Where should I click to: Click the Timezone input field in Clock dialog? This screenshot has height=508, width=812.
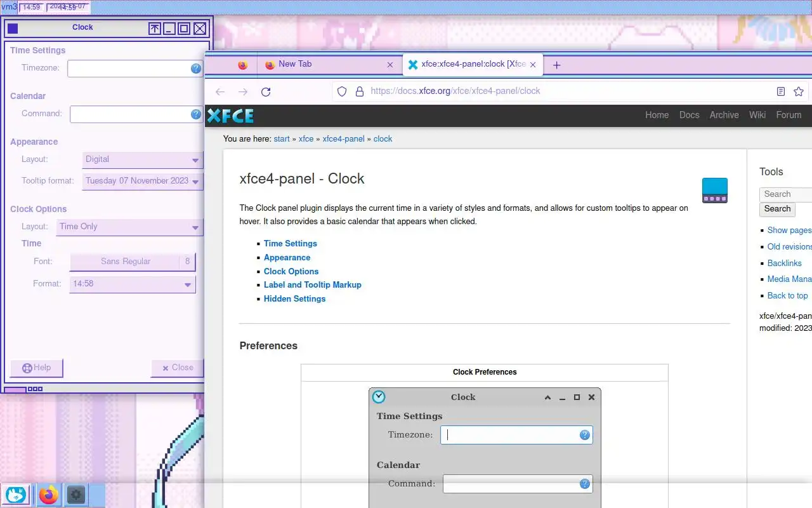click(x=135, y=69)
